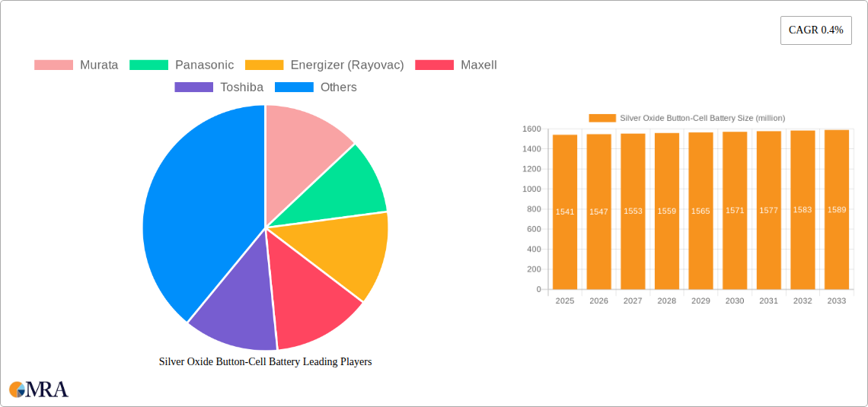Image resolution: width=868 pixels, height=407 pixels.
Task: Click the 2033 bar labeled 1589
Action: coord(837,209)
